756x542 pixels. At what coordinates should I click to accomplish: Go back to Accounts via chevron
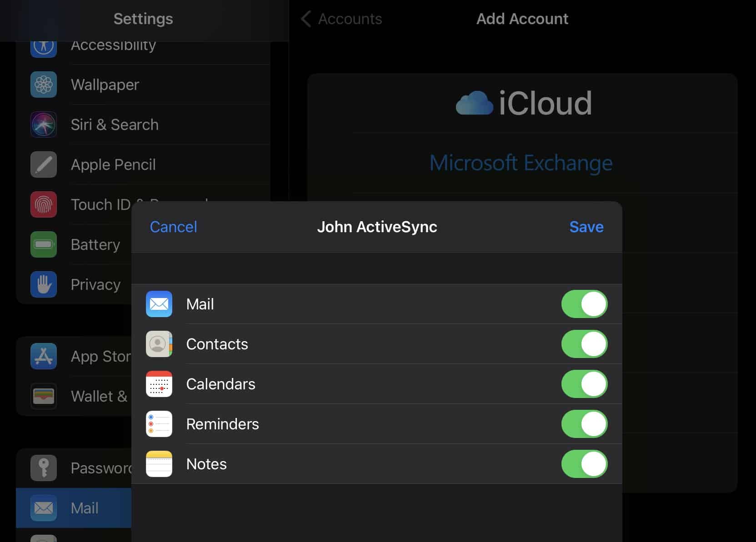(307, 19)
